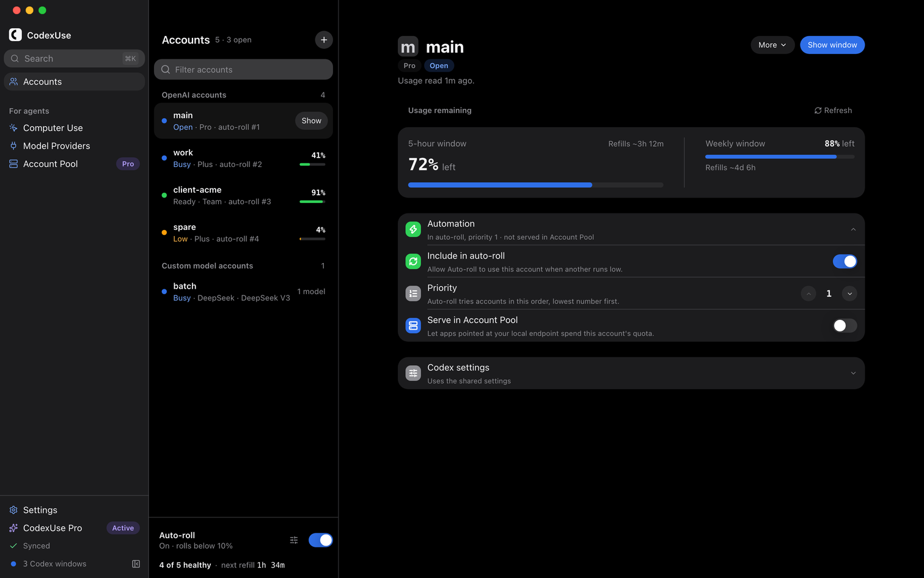
Task: Open Auto-roll settings sliders icon
Action: click(x=294, y=540)
